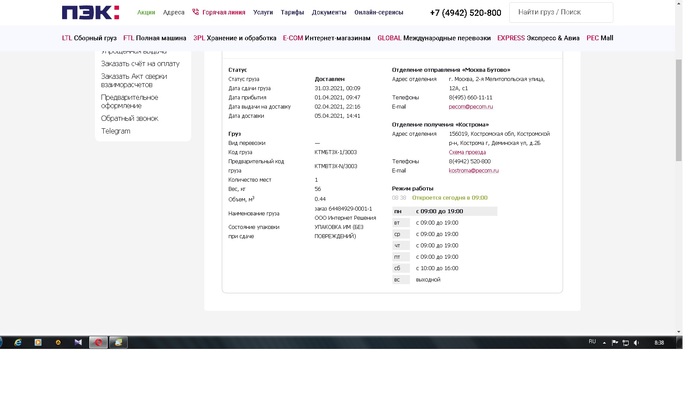Click delivery date 05.04.2021, 14:41
This screenshot has height=394, width=700.
tap(337, 116)
